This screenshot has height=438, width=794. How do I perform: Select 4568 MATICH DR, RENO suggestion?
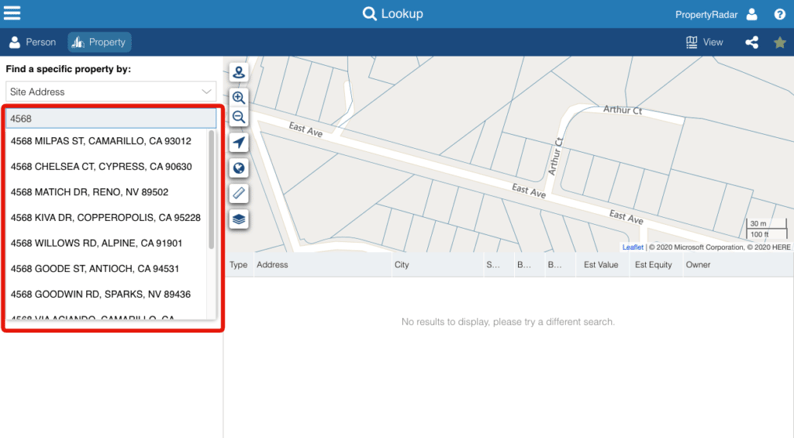[106, 192]
